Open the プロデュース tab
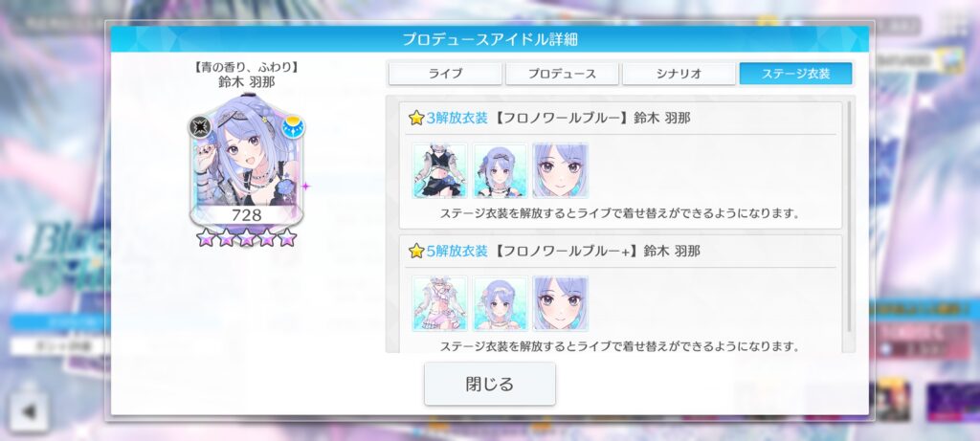980x441 pixels. (562, 74)
